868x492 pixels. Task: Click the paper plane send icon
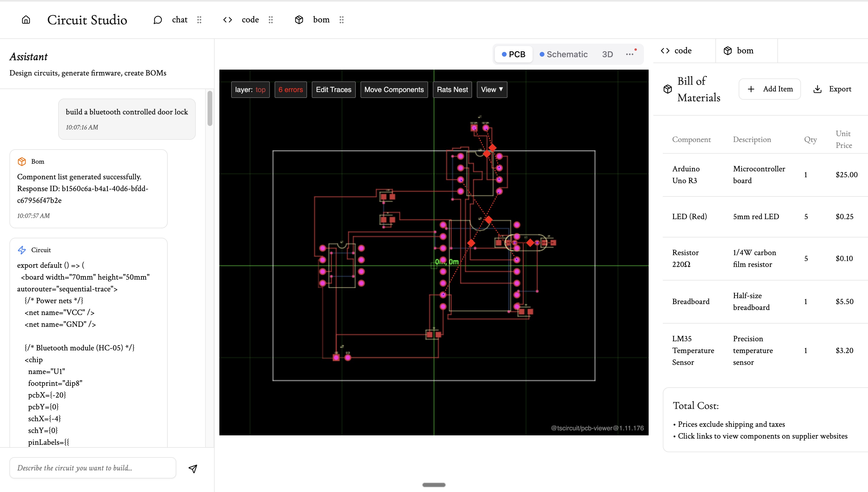[193, 468]
